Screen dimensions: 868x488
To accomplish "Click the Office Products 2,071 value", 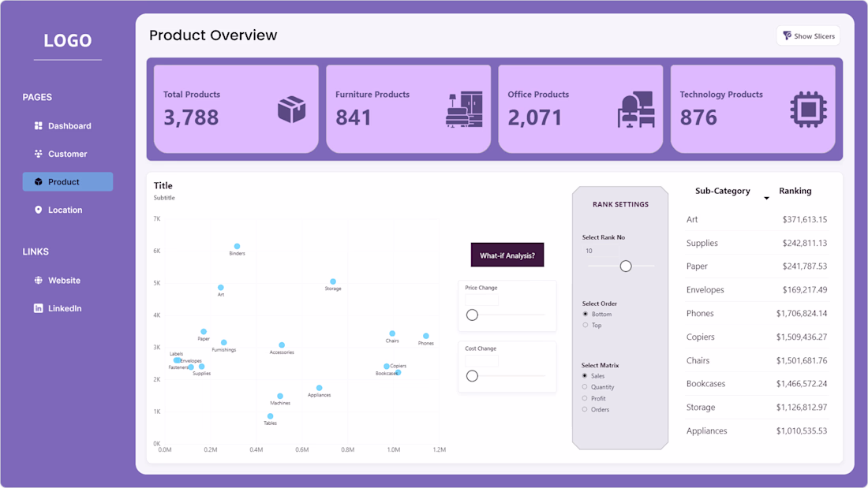I will tap(535, 117).
